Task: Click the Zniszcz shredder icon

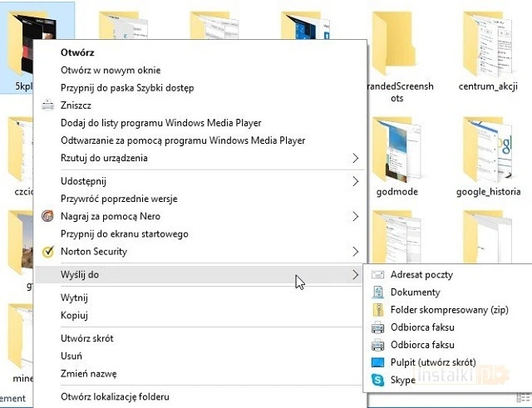Action: pos(48,106)
